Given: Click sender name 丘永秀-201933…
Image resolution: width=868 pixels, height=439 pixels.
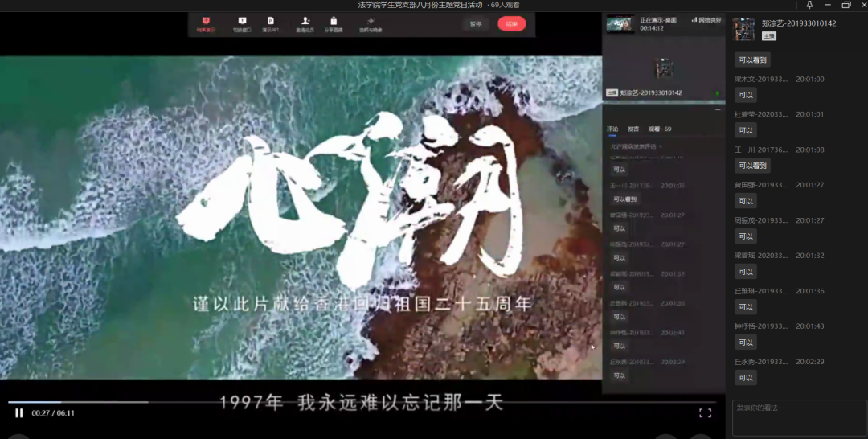Looking at the screenshot, I should (x=761, y=362).
